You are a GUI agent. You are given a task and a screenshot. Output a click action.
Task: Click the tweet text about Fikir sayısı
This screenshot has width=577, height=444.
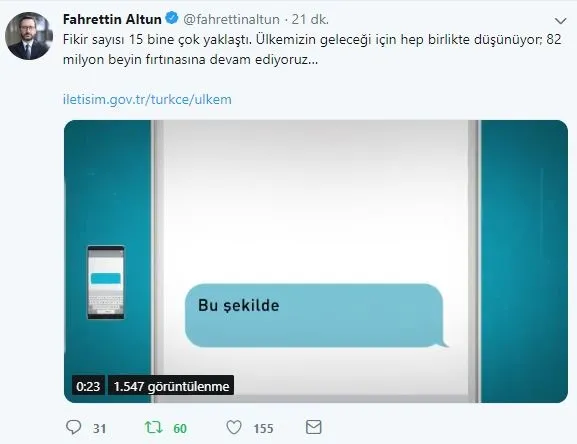[312, 49]
